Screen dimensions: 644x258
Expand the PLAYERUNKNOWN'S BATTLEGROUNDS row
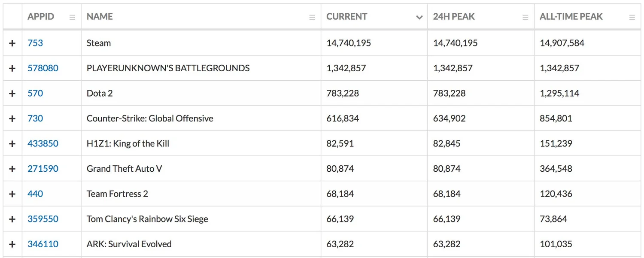(x=12, y=68)
